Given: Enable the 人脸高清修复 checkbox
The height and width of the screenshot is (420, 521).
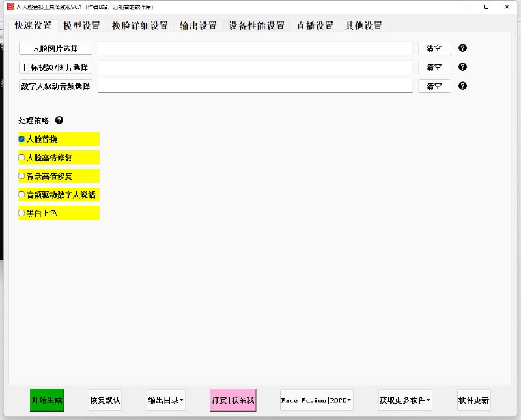Looking at the screenshot, I should (22, 158).
